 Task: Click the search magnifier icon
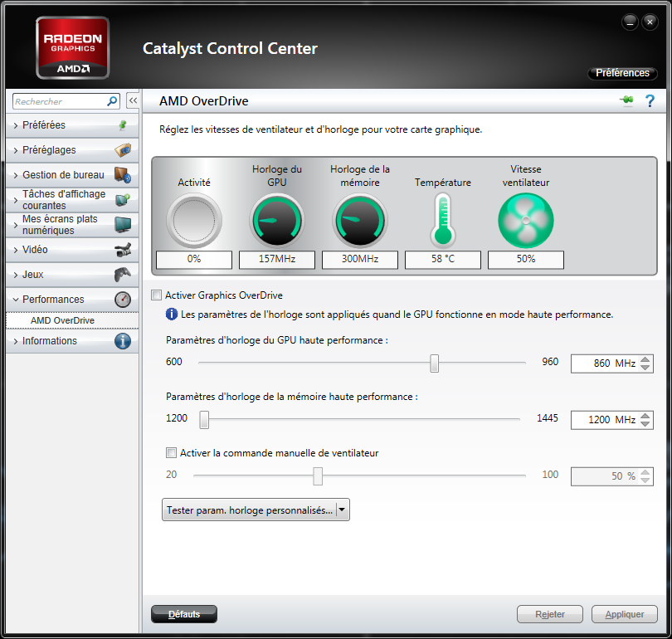[113, 101]
